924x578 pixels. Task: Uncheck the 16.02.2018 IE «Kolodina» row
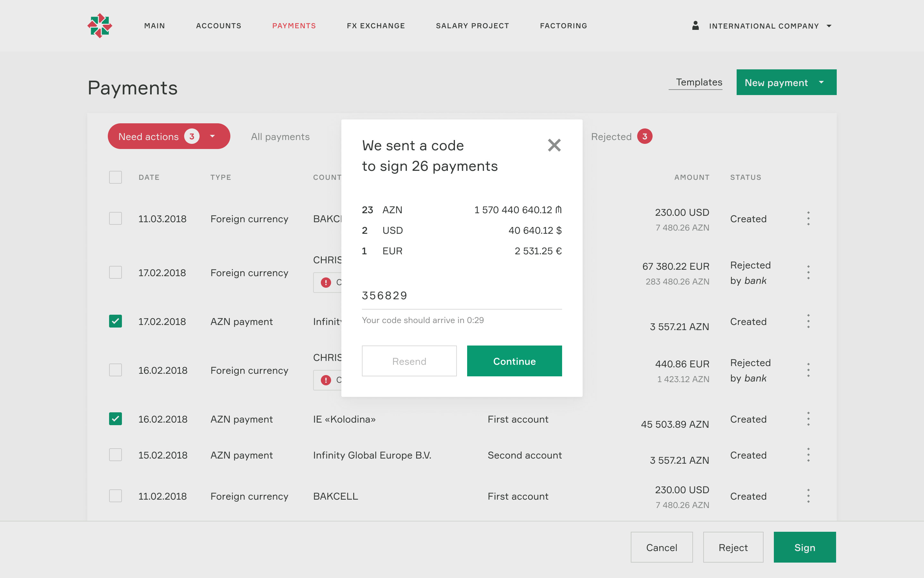(x=115, y=419)
